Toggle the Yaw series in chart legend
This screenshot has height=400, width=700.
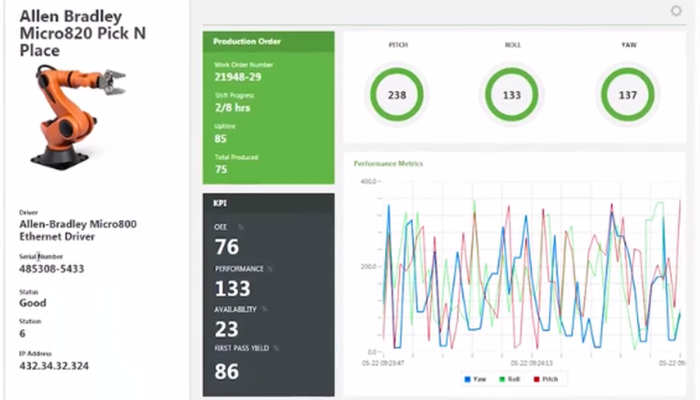474,380
